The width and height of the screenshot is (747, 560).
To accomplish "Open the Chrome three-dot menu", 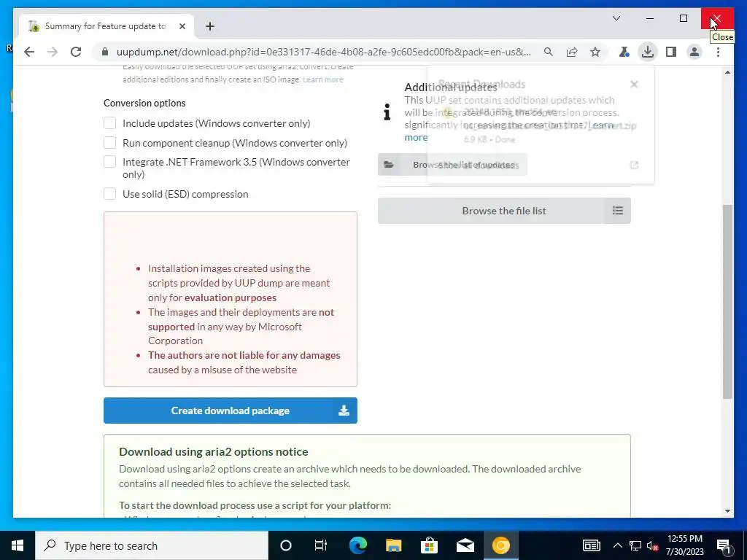I will pyautogui.click(x=718, y=52).
